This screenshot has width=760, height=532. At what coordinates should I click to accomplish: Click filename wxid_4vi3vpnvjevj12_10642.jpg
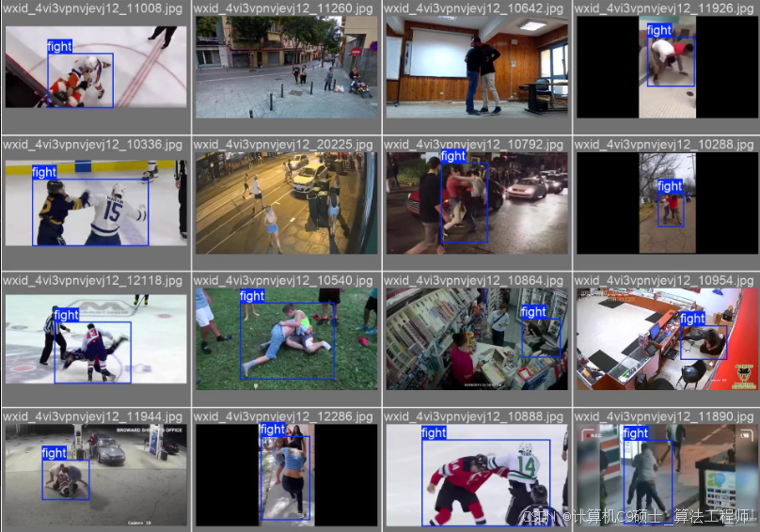473,8
